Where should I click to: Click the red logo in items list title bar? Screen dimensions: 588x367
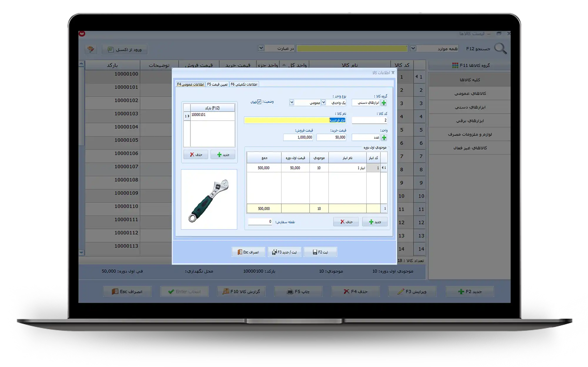(x=82, y=34)
